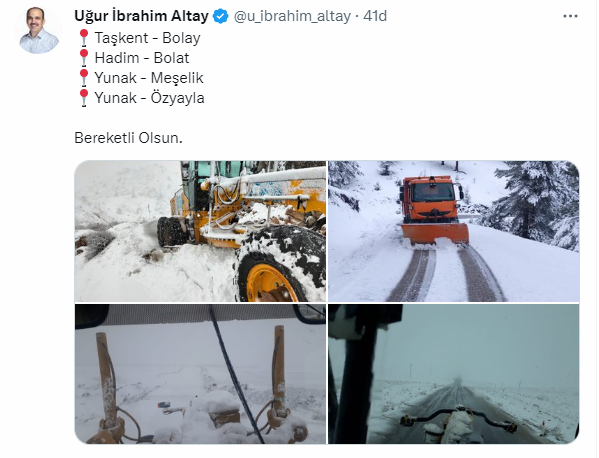Viewport: 599px width, 458px height.
Task: Click the red pin next to Taşkent - Bolay
Action: click(x=84, y=38)
